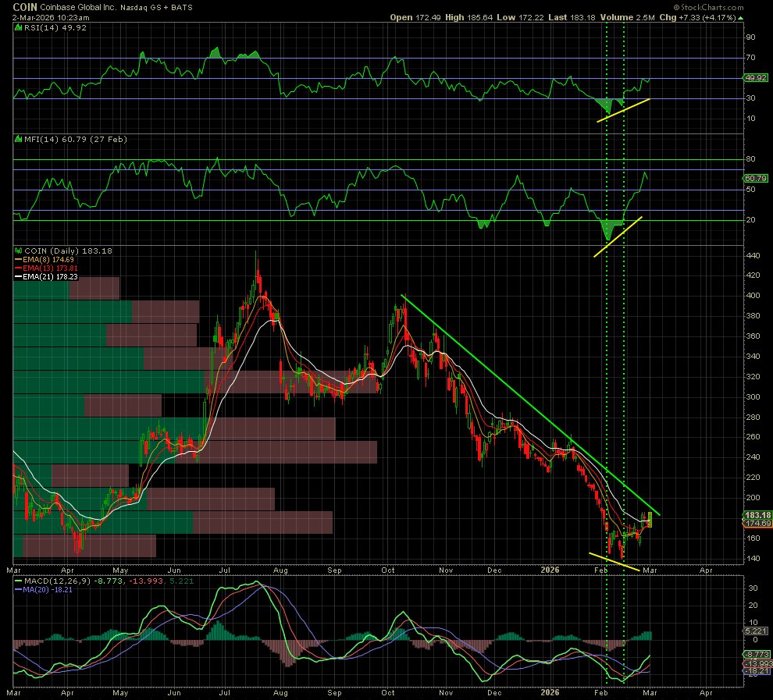The width and height of the screenshot is (773, 700).
Task: Click the copyright symbol before StockCharts.com
Action: [678, 7]
